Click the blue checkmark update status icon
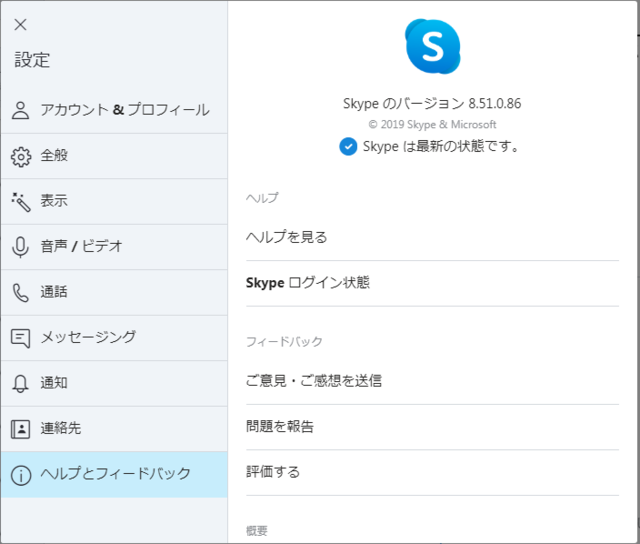640x544 pixels. pos(348,147)
